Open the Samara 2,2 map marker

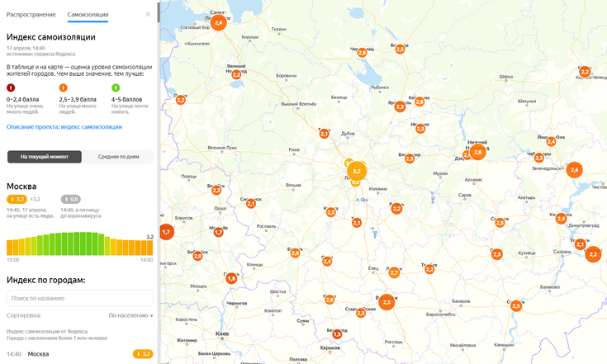[593, 254]
